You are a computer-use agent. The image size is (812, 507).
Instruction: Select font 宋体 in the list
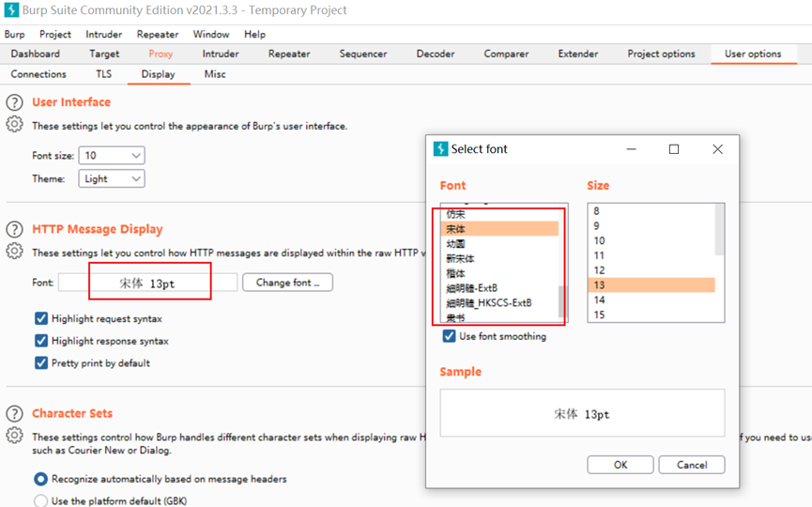click(x=500, y=229)
